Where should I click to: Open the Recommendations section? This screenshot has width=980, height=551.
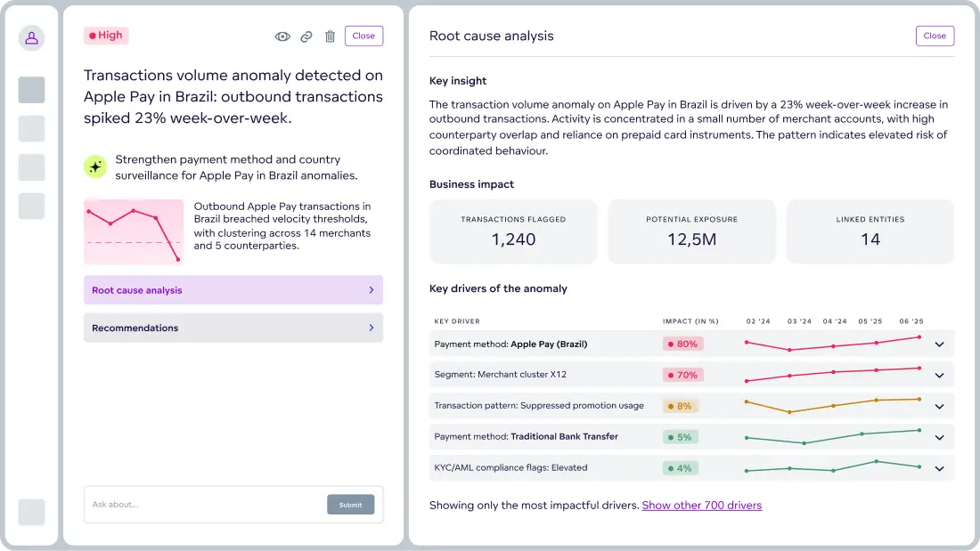pos(233,328)
